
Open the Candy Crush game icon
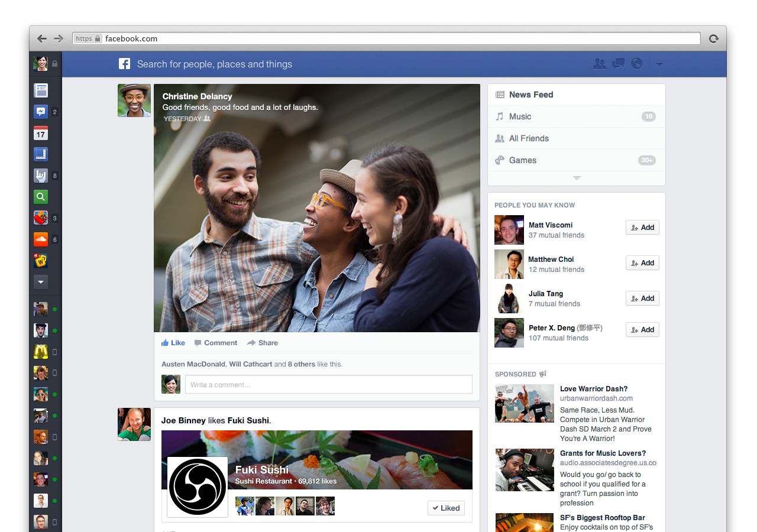40,218
